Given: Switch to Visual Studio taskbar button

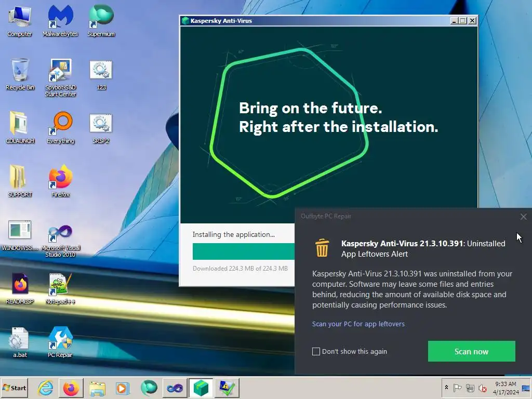Looking at the screenshot, I should click(x=175, y=388).
